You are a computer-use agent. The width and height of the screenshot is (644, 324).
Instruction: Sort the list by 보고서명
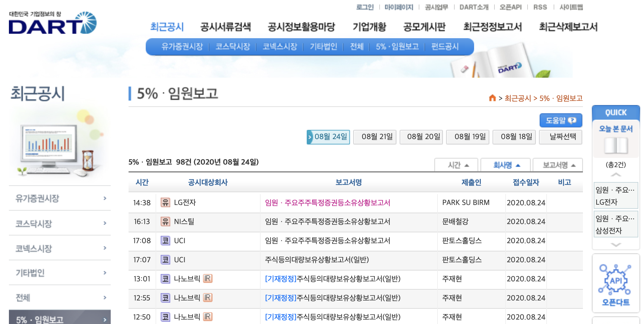coord(558,165)
